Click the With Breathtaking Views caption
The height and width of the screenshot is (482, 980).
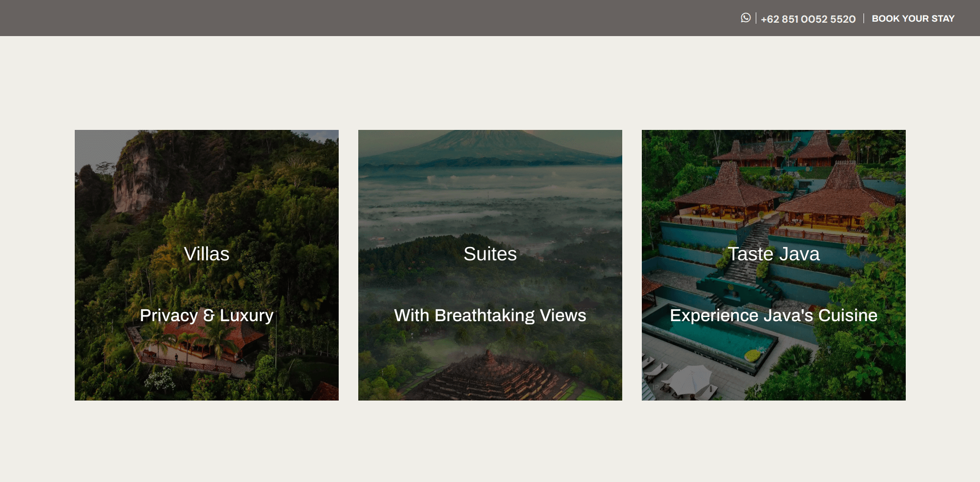tap(490, 315)
